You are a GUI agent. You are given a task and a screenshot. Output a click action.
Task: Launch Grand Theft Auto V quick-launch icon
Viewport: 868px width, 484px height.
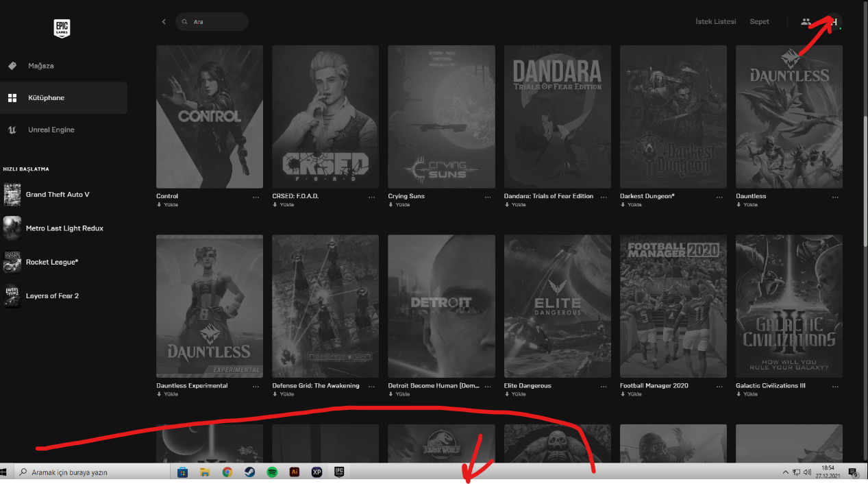12,195
